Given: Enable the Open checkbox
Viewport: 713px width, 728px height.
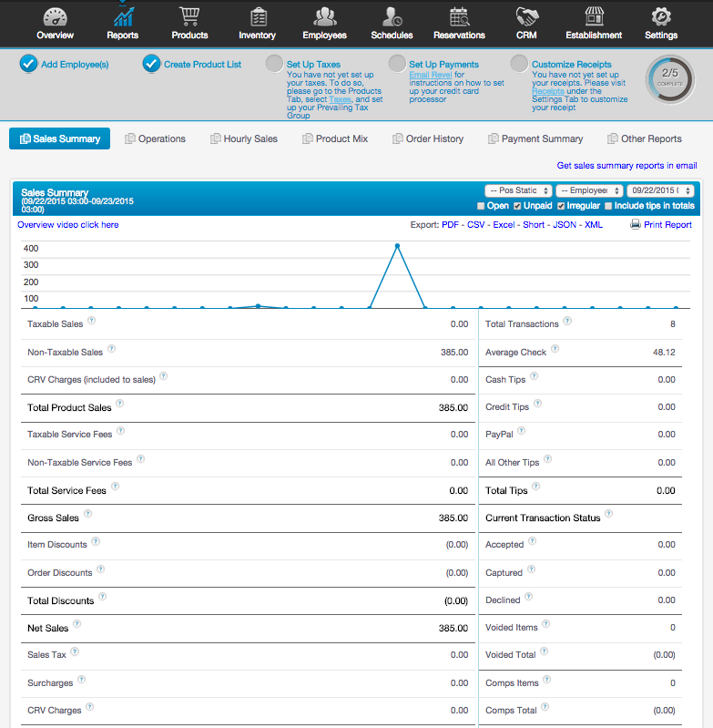Looking at the screenshot, I should click(x=481, y=206).
